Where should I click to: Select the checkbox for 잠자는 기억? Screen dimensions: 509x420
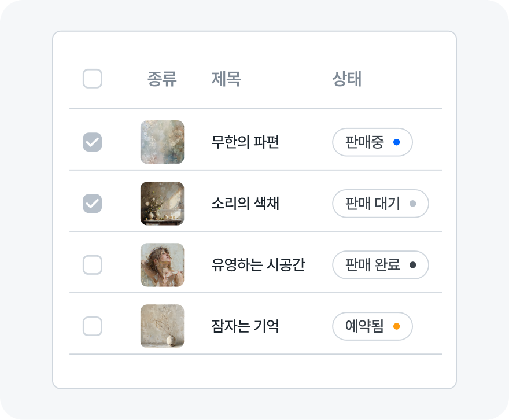click(93, 326)
